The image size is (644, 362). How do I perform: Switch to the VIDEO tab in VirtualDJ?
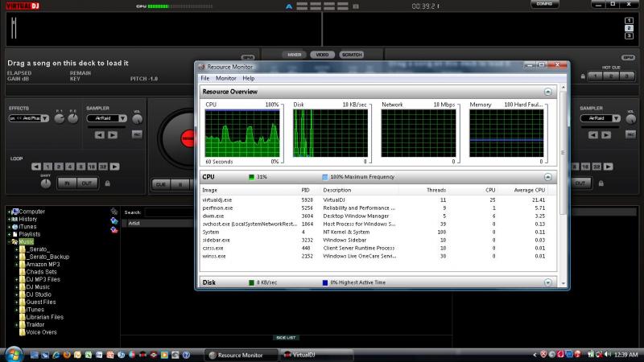pyautogui.click(x=323, y=55)
